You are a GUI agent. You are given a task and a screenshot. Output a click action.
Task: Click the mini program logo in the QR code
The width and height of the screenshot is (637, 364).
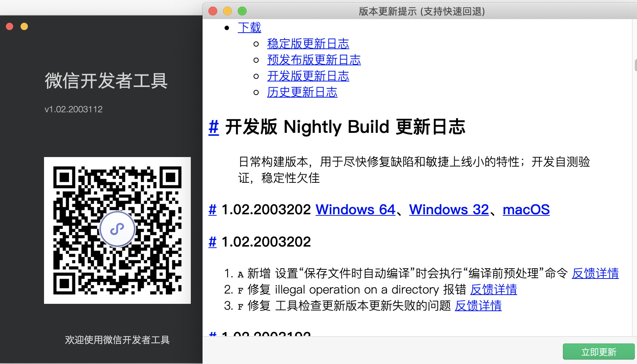(117, 229)
